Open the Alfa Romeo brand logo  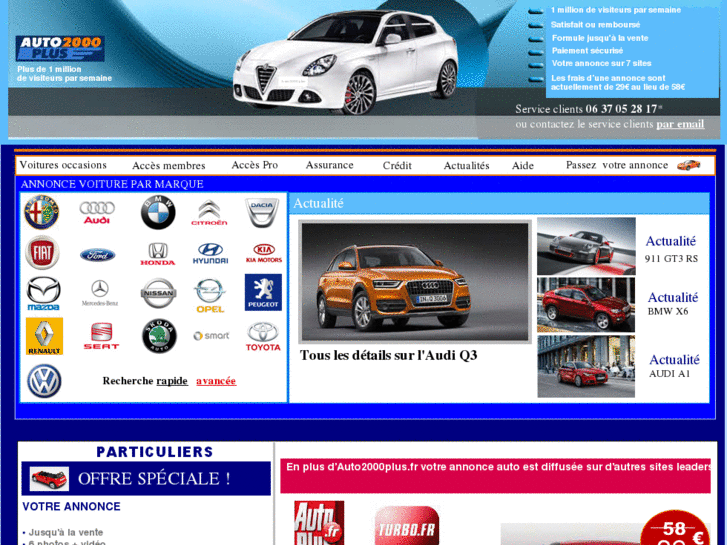42,212
